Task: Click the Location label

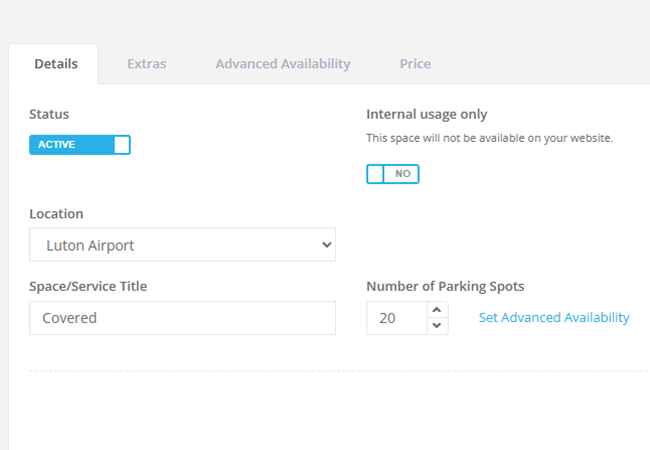Action: pos(56,214)
